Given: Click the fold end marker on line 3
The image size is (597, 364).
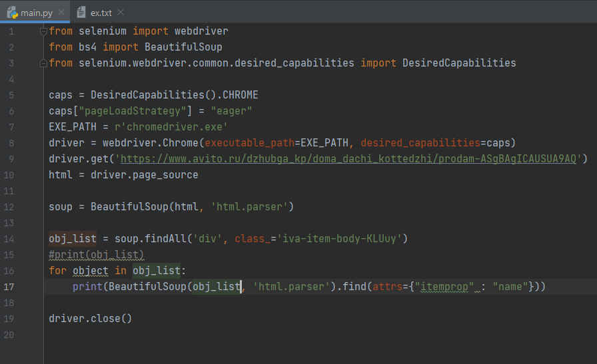Looking at the screenshot, I should pyautogui.click(x=43, y=63).
